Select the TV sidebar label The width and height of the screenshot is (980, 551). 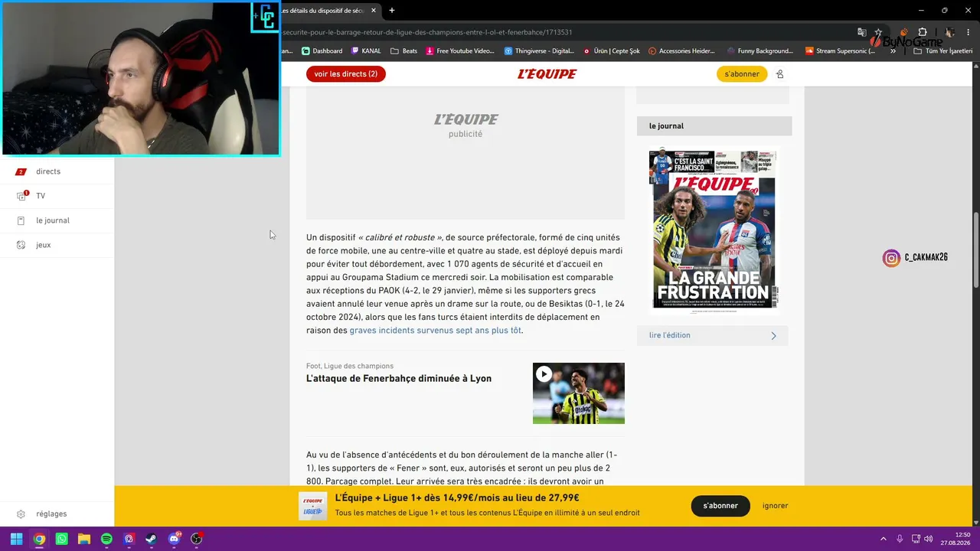[41, 196]
